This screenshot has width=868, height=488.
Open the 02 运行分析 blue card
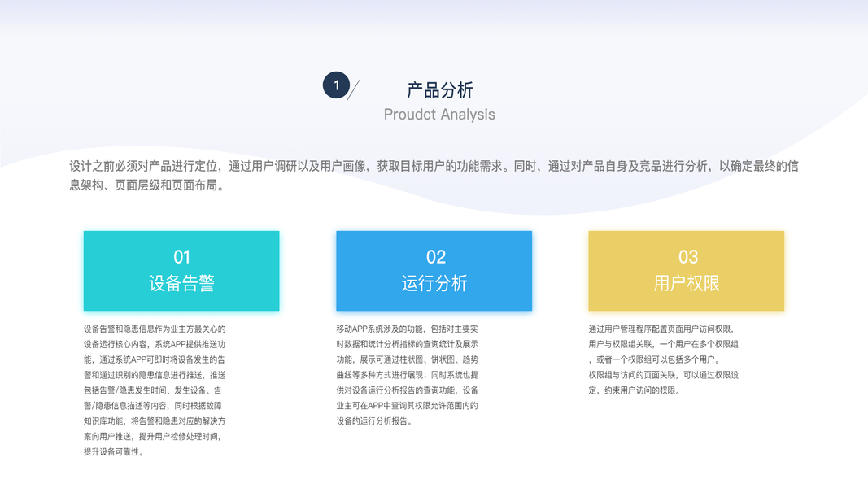point(434,271)
